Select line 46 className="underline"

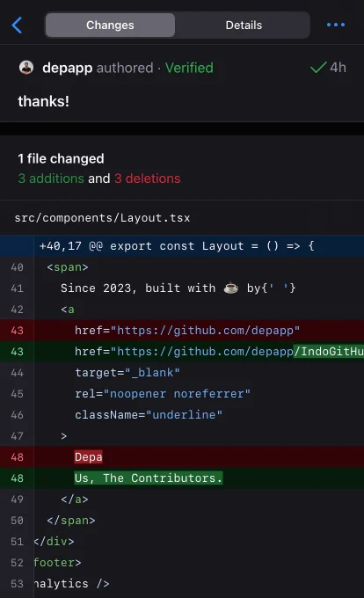[x=182, y=414]
